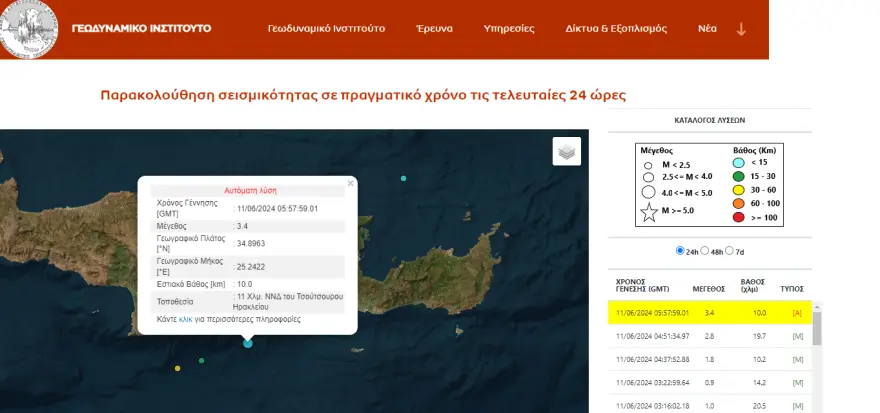Open the Υπηρεσίες menu
The height and width of the screenshot is (413, 880).
(x=508, y=28)
